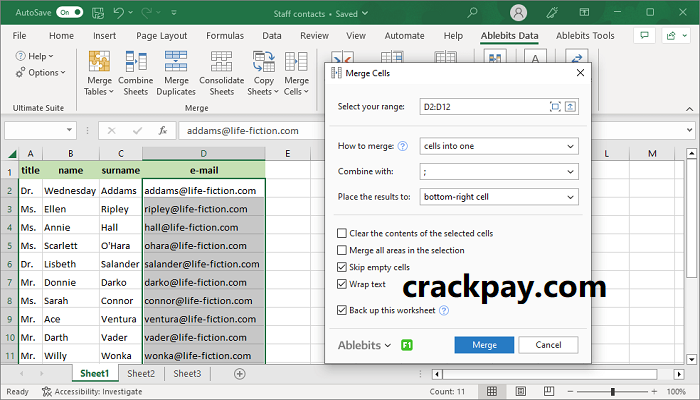The height and width of the screenshot is (400, 700).
Task: Launch the Combine Sheets tool
Action: (x=136, y=73)
